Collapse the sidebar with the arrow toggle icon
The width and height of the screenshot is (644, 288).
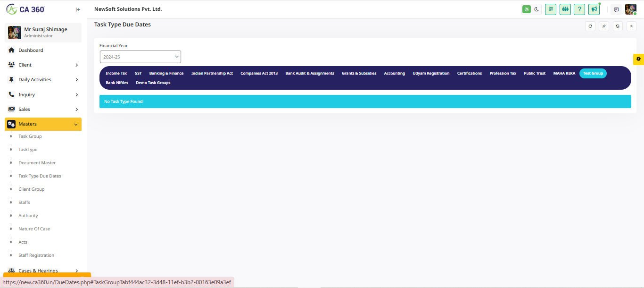(x=78, y=9)
